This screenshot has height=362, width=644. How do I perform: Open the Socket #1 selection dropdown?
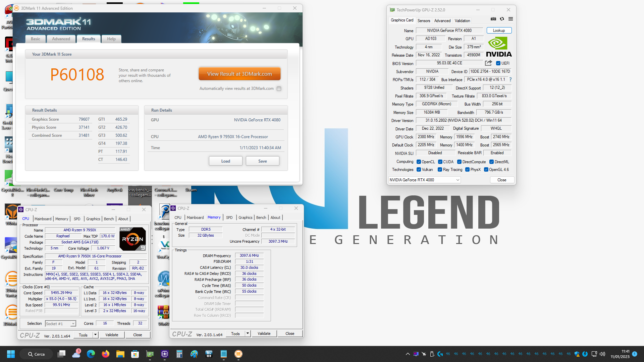point(60,323)
